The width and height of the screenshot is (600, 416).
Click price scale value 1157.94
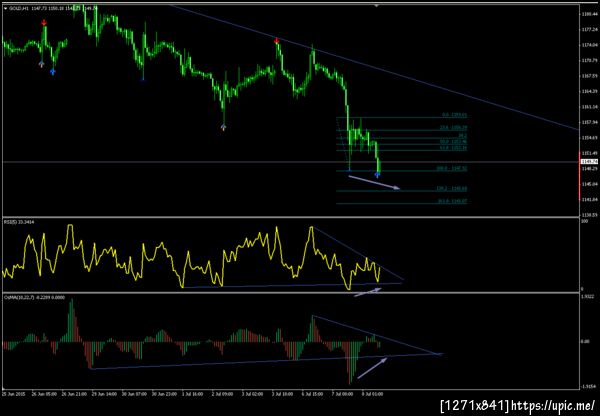(589, 122)
